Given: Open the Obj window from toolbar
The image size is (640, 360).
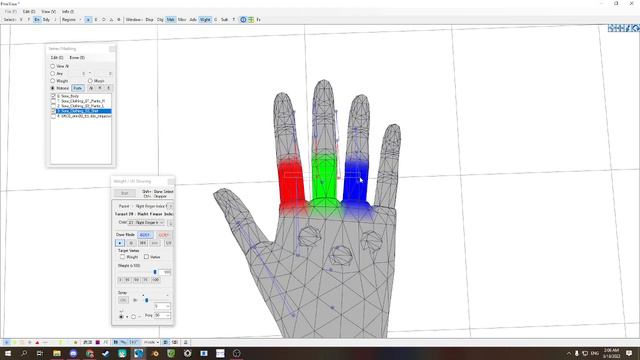Looking at the screenshot, I should (x=160, y=20).
